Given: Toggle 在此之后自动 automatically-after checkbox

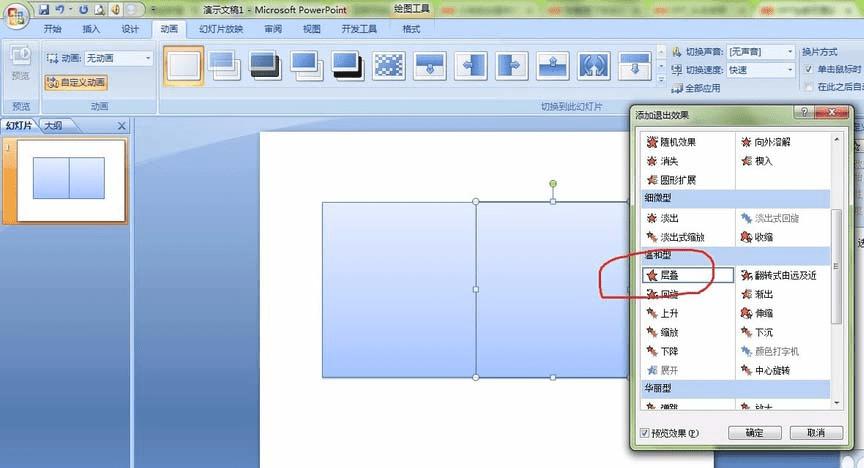Looking at the screenshot, I should click(809, 87).
